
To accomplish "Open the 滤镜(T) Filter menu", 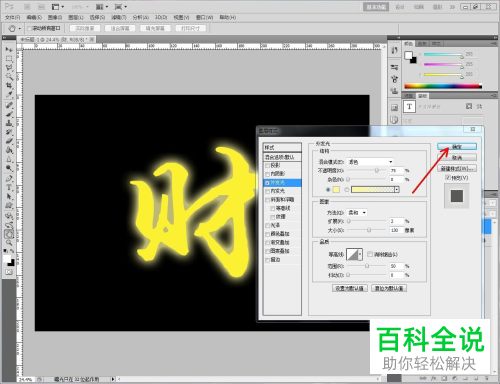I will [x=118, y=17].
